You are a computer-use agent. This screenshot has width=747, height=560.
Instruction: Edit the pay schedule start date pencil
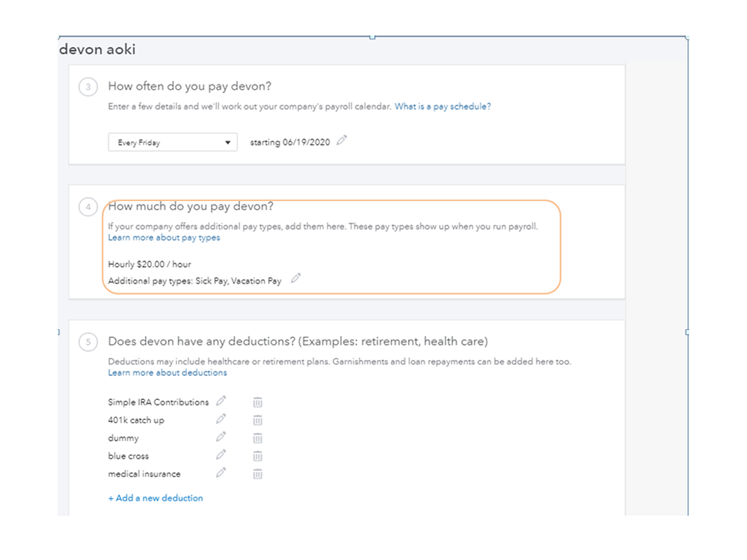pyautogui.click(x=342, y=141)
